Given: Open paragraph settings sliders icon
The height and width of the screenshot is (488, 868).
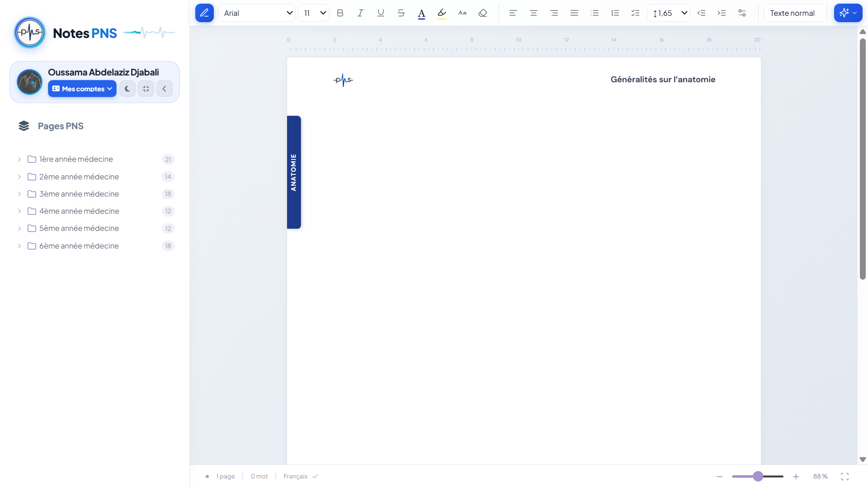Looking at the screenshot, I should pos(742,13).
